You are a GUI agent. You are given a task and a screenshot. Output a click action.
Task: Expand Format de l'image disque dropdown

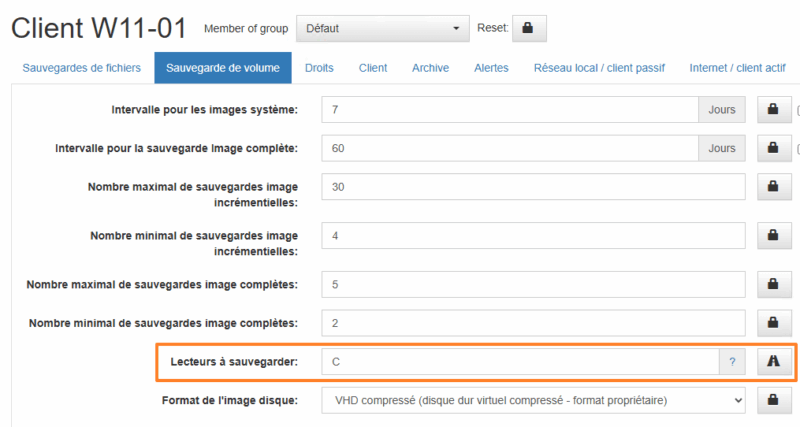tap(534, 400)
